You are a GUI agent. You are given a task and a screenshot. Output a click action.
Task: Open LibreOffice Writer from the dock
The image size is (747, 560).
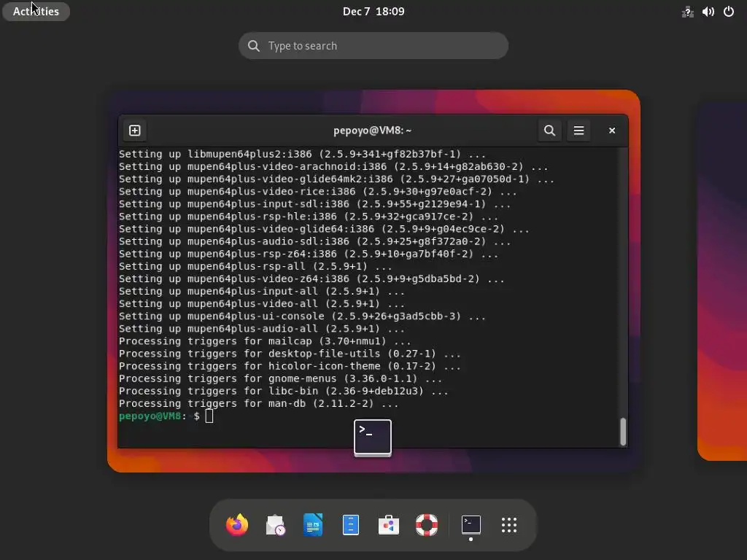click(x=313, y=525)
